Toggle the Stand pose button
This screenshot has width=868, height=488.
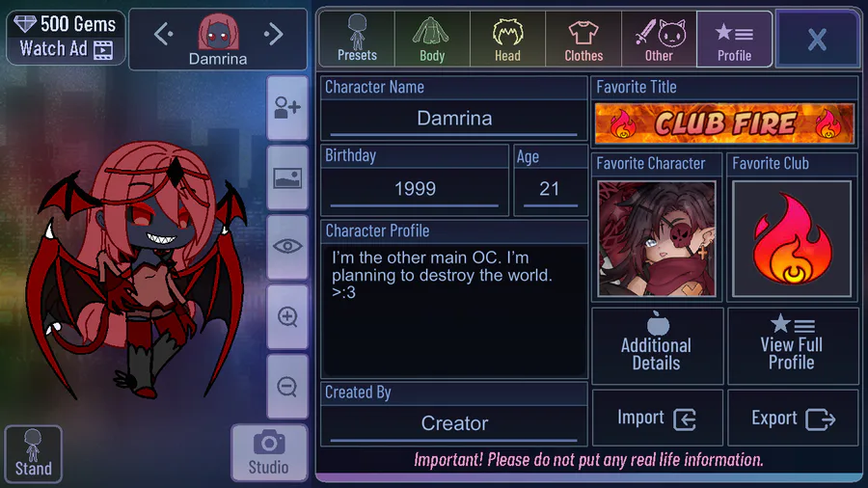tap(33, 453)
